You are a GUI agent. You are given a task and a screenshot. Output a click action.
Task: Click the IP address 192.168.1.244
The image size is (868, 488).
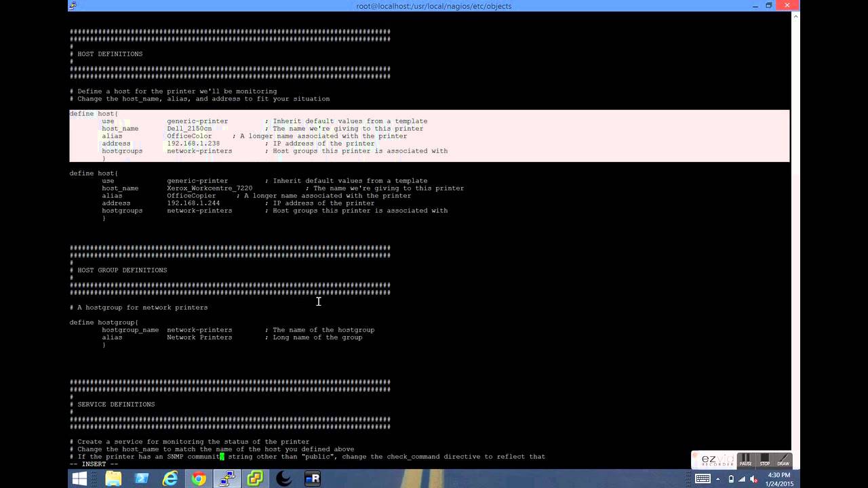point(193,203)
